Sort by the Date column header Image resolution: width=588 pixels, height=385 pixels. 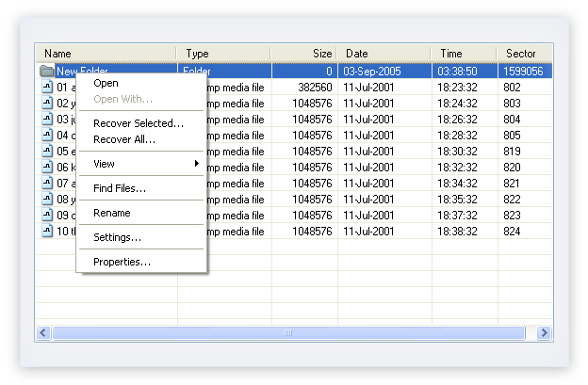tap(384, 54)
